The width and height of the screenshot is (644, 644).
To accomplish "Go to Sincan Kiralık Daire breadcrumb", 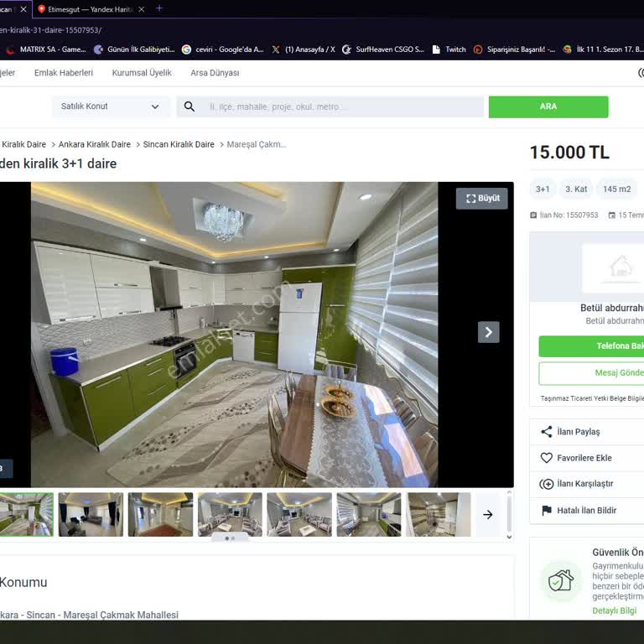I will click(179, 144).
